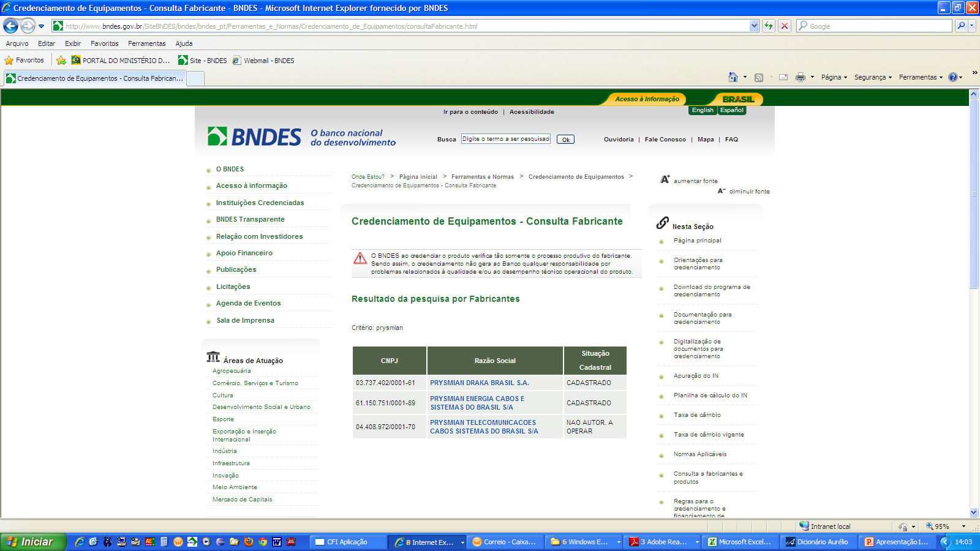Expand the Print button dropdown arrow
The width and height of the screenshot is (980, 551).
click(x=812, y=77)
